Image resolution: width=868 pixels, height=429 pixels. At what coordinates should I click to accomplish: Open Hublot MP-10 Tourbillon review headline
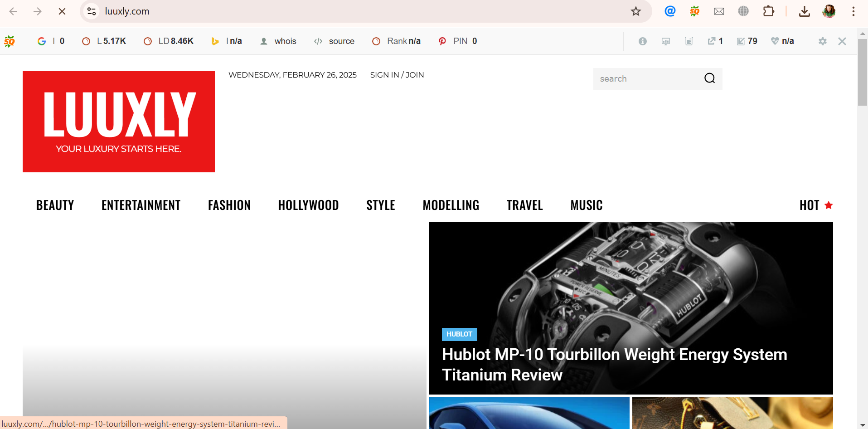coord(614,365)
